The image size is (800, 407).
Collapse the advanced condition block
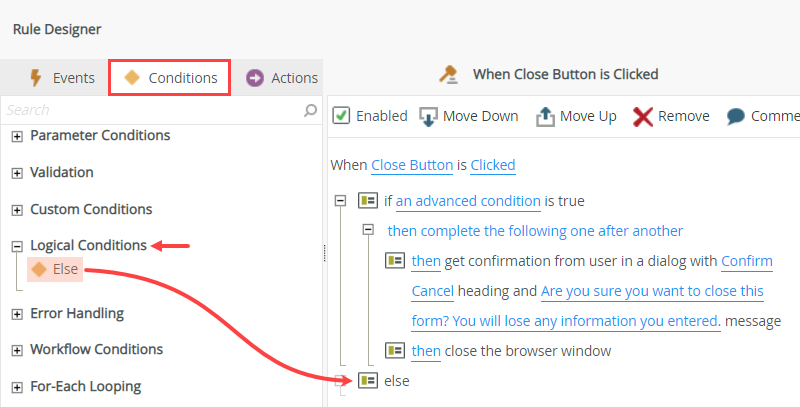[341, 201]
